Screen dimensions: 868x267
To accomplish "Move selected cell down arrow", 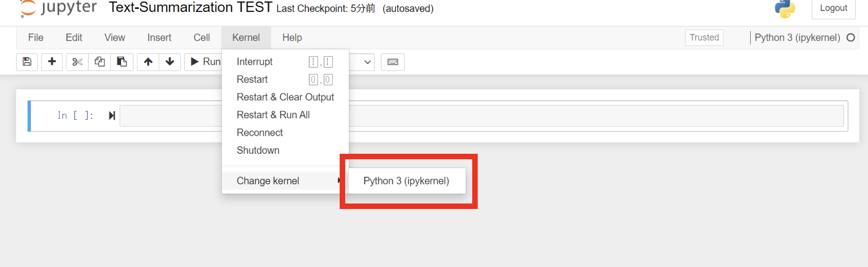I will coord(170,62).
